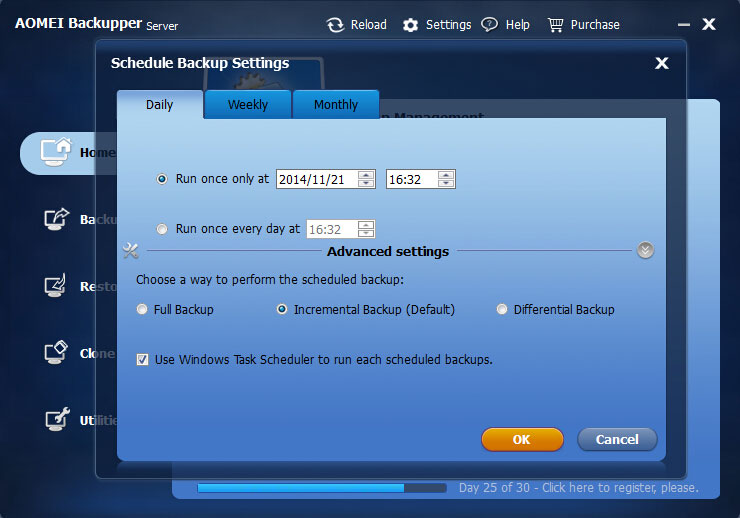Open the Utilities sidebar icon

click(55, 420)
